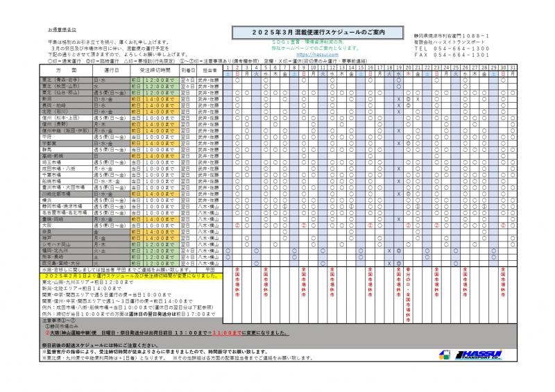Select the 豊洲市場・大田市場 row label

66,188
